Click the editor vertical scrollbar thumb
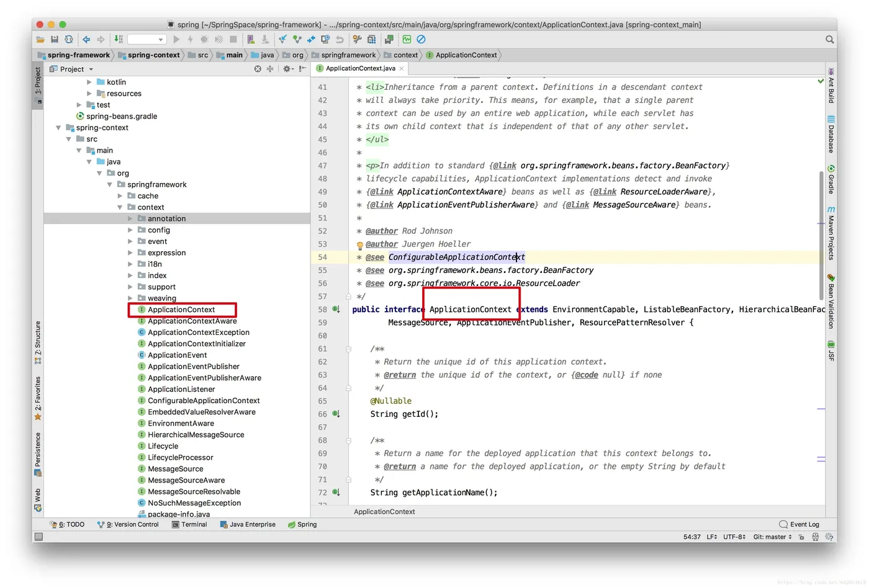Screen dimensions: 869x588 [822, 234]
